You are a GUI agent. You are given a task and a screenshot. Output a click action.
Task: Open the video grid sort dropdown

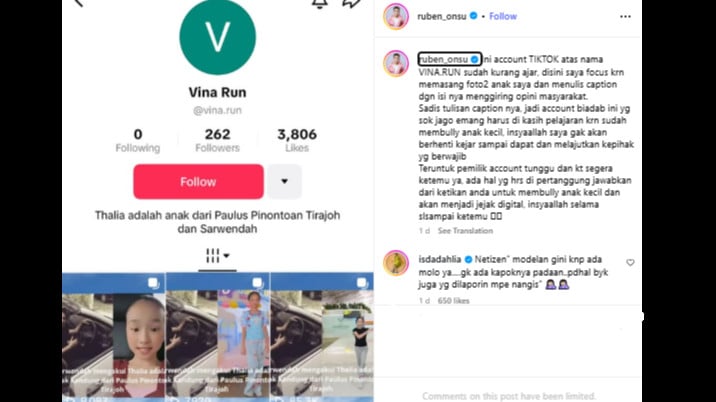coord(217,256)
